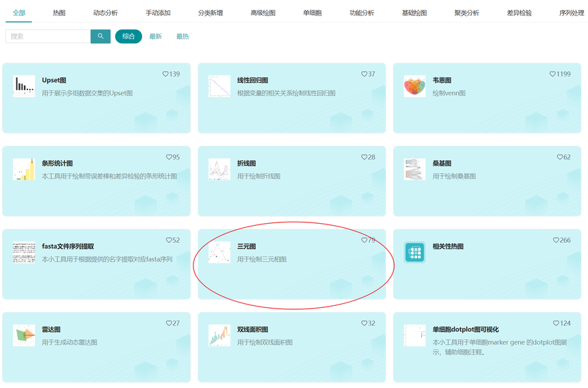
Task: Click the fasta文件序列提取 thumbnail
Action: coord(24,252)
